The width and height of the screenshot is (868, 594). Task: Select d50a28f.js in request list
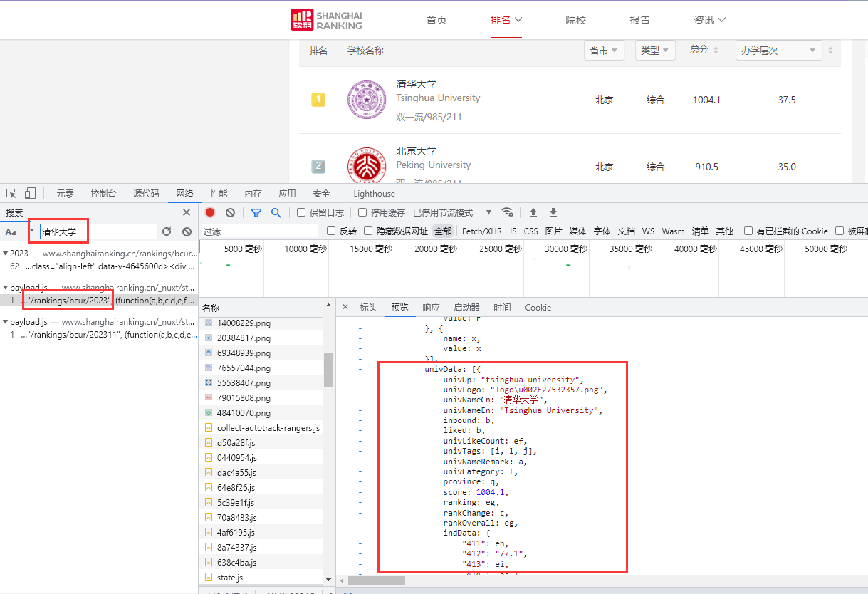(236, 443)
